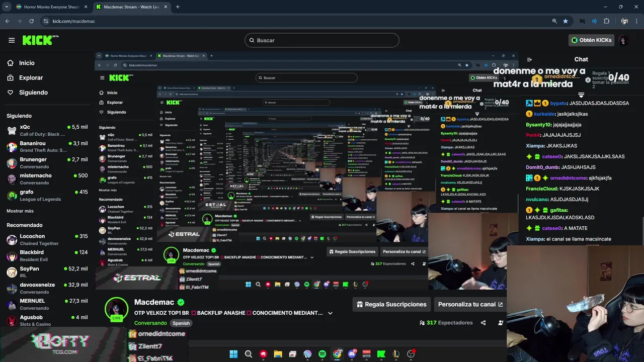Image resolution: width=644 pixels, height=362 pixels.
Task: Click the Macdemac live avatar
Action: pos(116,309)
